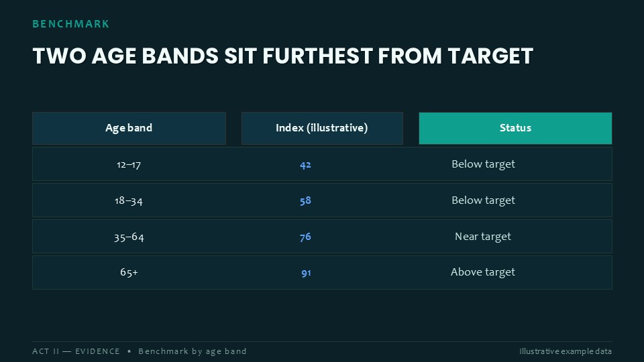Click the slide title about age bands
The width and height of the screenshot is (644, 362).
(x=282, y=56)
